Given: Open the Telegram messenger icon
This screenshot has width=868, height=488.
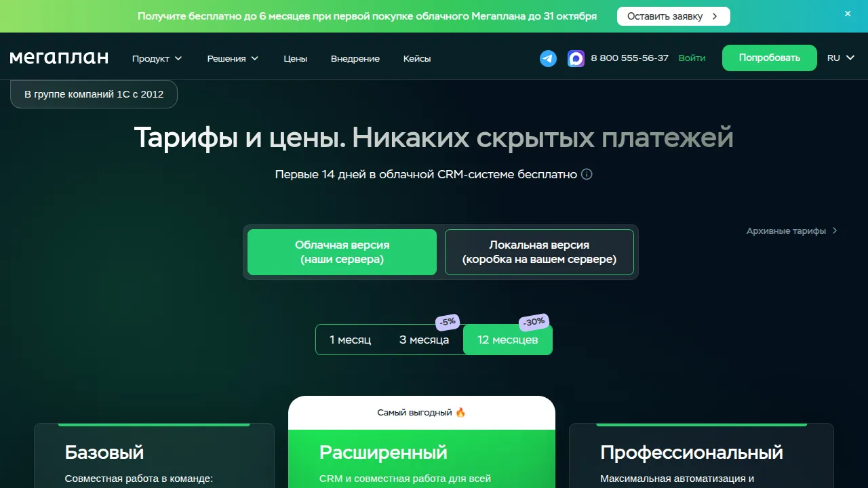Looking at the screenshot, I should (x=548, y=58).
